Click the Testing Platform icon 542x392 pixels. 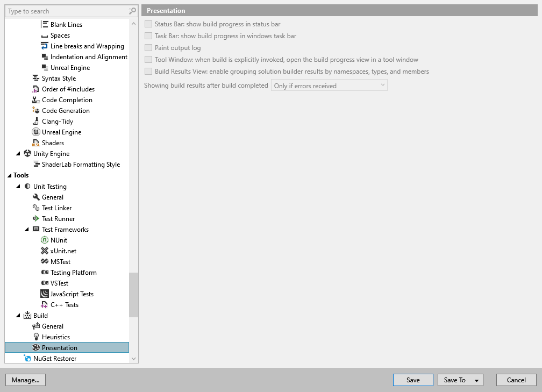click(x=45, y=273)
